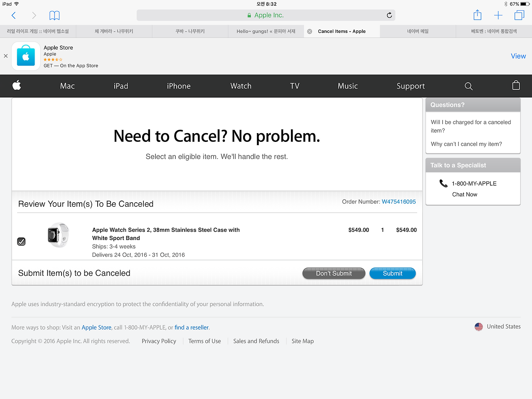
Task: Open 'Will I be charged for a canceled item?'
Action: click(x=471, y=126)
